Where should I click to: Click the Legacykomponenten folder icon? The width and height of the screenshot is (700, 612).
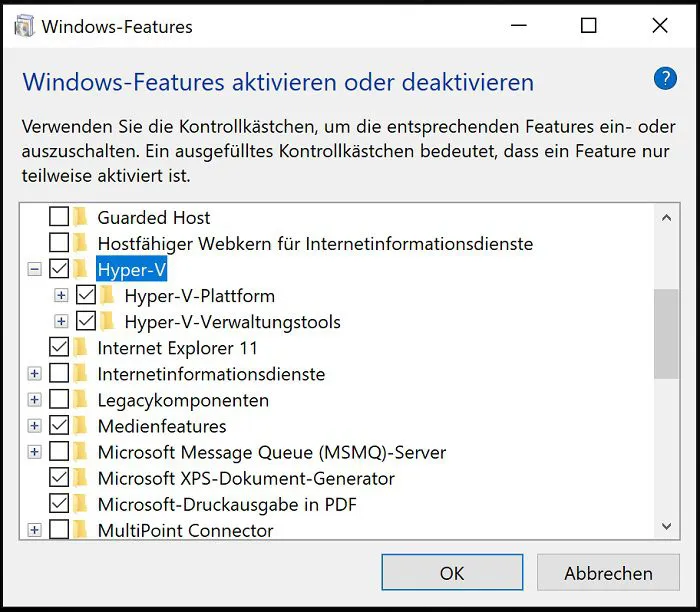[81, 400]
